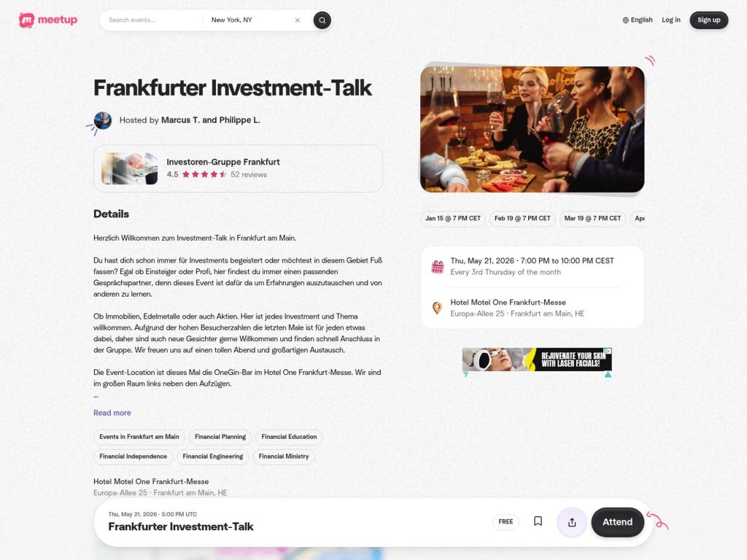Image resolution: width=747 pixels, height=560 pixels.
Task: Click the location pin icon near Hotel Motel One
Action: 437,309
